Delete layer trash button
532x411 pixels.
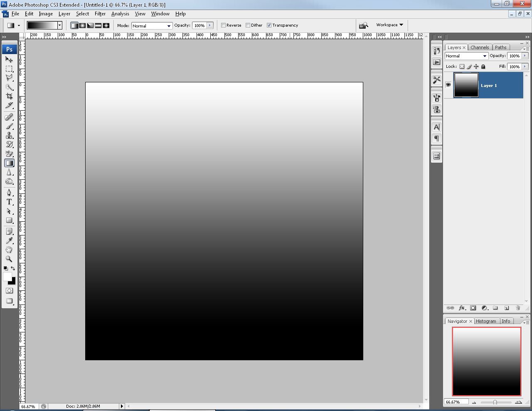point(518,308)
